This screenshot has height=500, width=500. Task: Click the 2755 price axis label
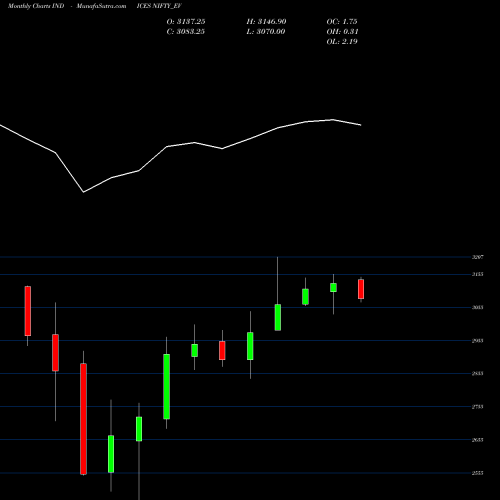click(x=478, y=407)
